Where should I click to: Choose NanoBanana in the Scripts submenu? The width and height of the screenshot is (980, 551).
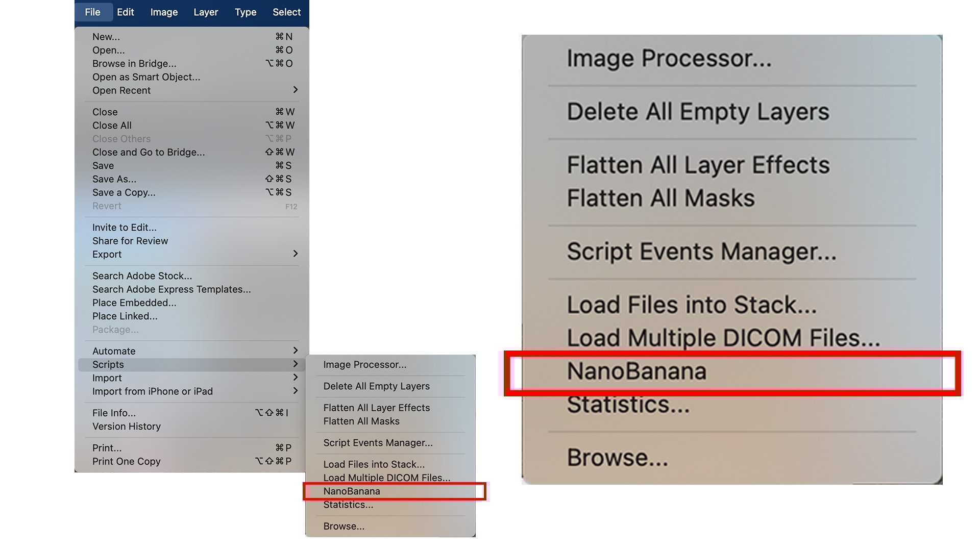352,491
